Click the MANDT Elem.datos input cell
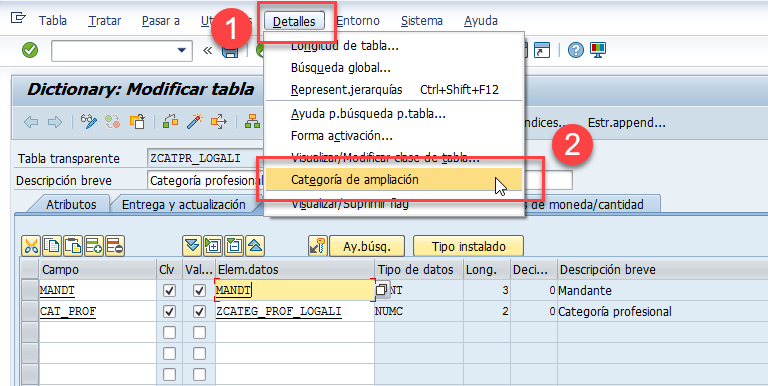Viewport: 768px width, 386px height. point(295,290)
